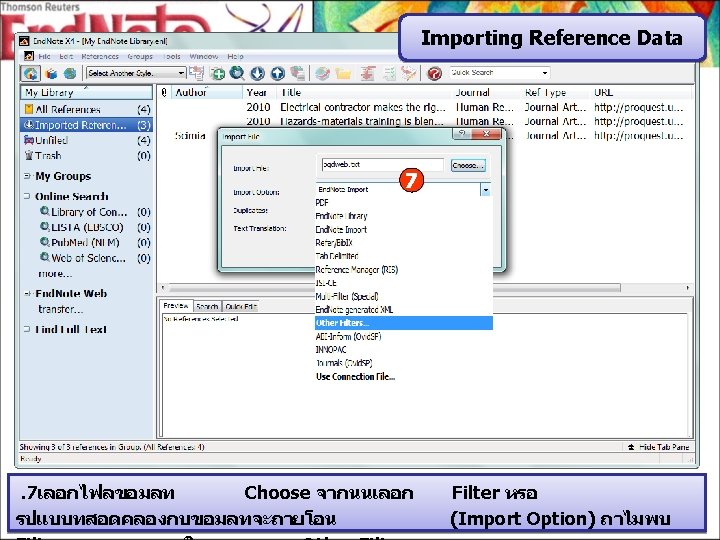Collapse the Online Search section

point(27,196)
